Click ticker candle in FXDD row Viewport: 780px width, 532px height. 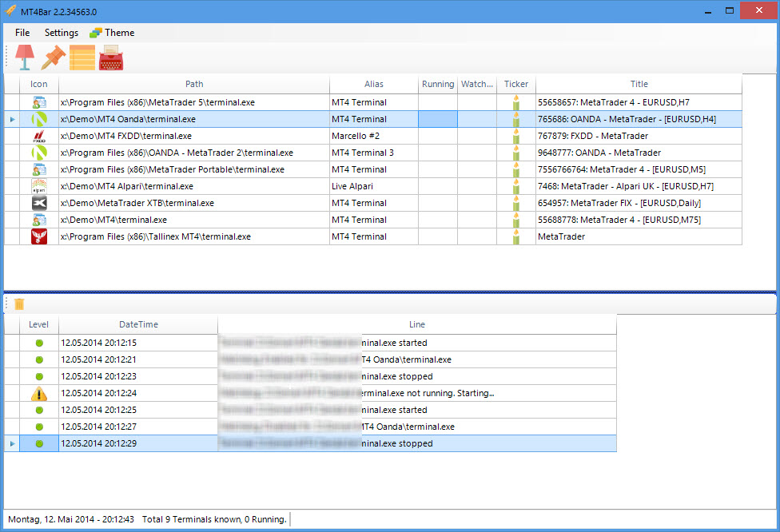515,136
